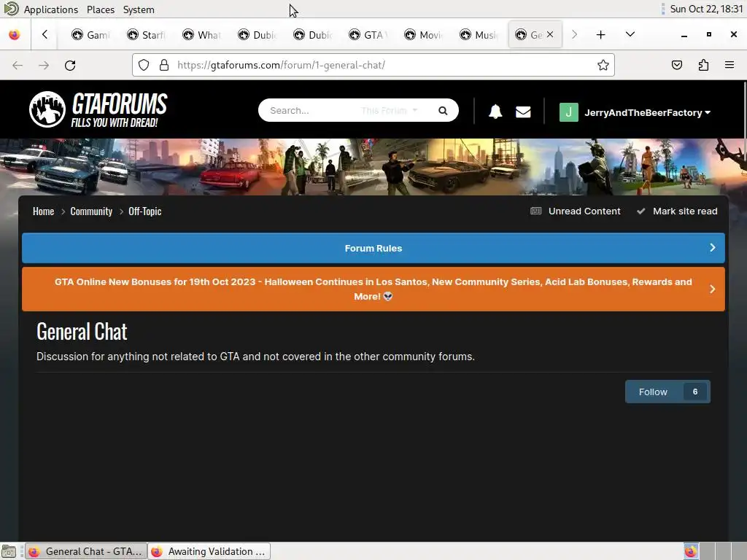Click the Firefox View icon
The width and height of the screenshot is (747, 560).
15,35
